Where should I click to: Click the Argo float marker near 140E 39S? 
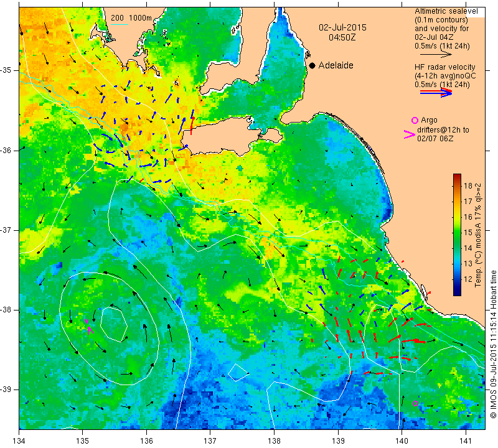pos(415,404)
